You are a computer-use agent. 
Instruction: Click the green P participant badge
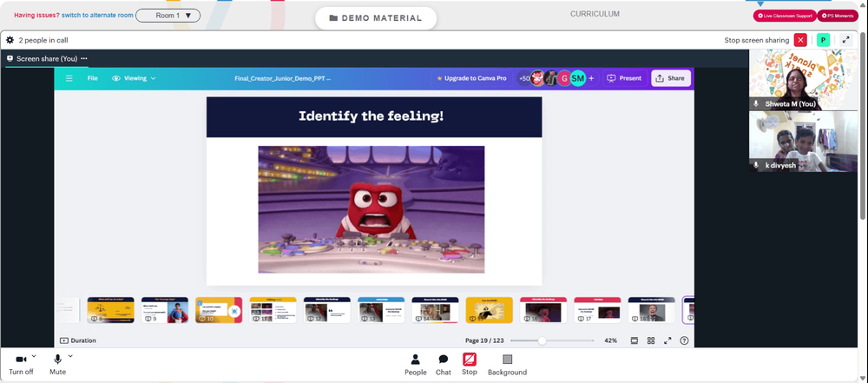click(x=823, y=40)
